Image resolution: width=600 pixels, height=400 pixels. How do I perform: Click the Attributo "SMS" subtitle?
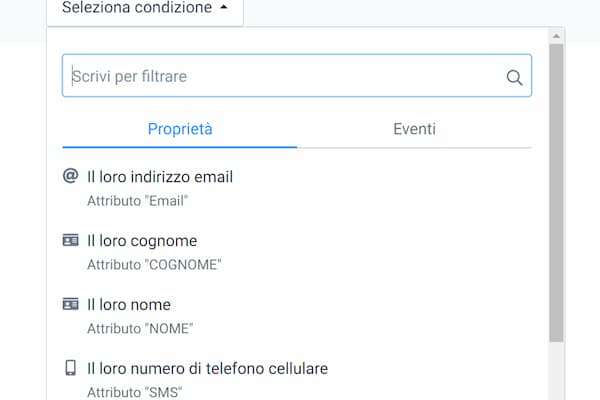[135, 391]
